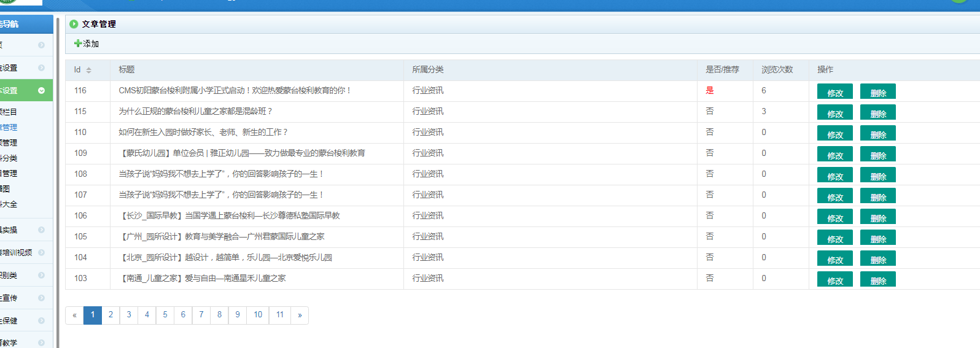The image size is (980, 348).
Task: Remove article 107
Action: point(878,196)
